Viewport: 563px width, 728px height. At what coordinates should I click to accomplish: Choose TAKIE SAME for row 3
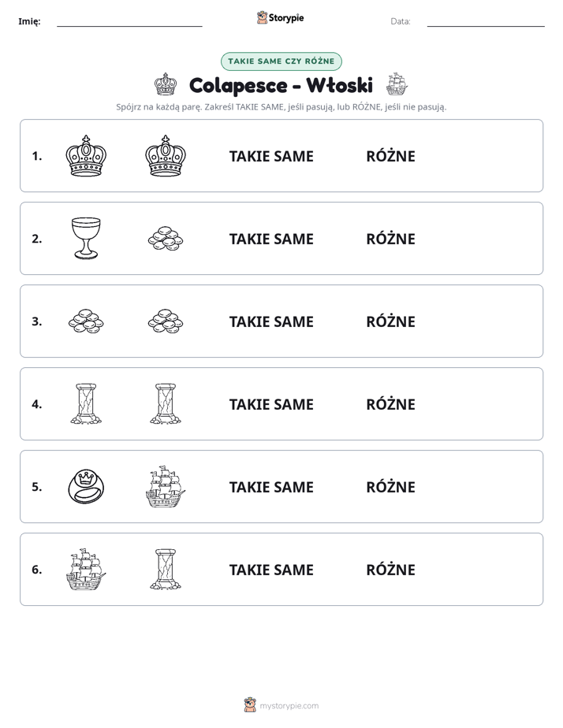click(x=271, y=321)
